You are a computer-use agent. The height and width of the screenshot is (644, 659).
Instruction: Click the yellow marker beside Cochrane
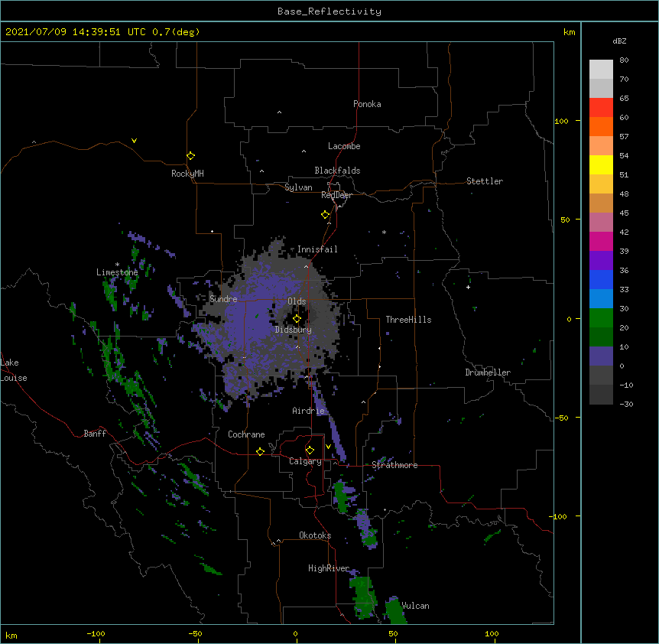coord(260,451)
